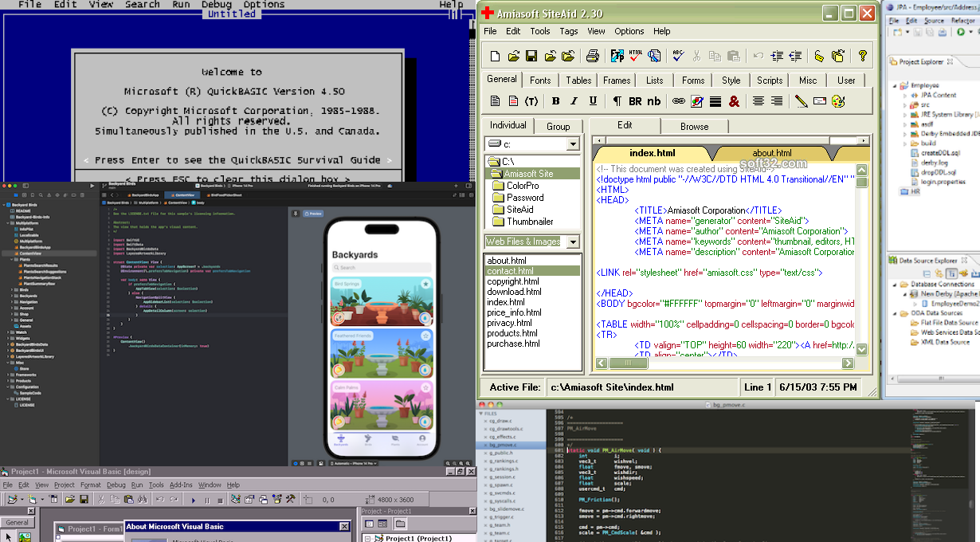980x542 pixels.
Task: Expand the src folder in Eclipse
Action: (905, 104)
